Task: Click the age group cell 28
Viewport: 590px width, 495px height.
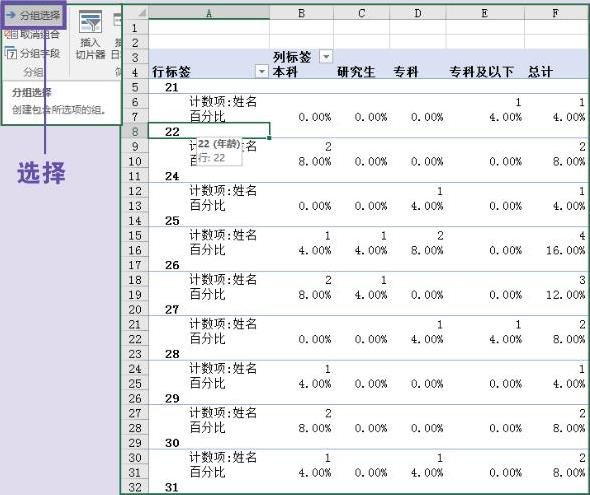Action: click(x=172, y=354)
